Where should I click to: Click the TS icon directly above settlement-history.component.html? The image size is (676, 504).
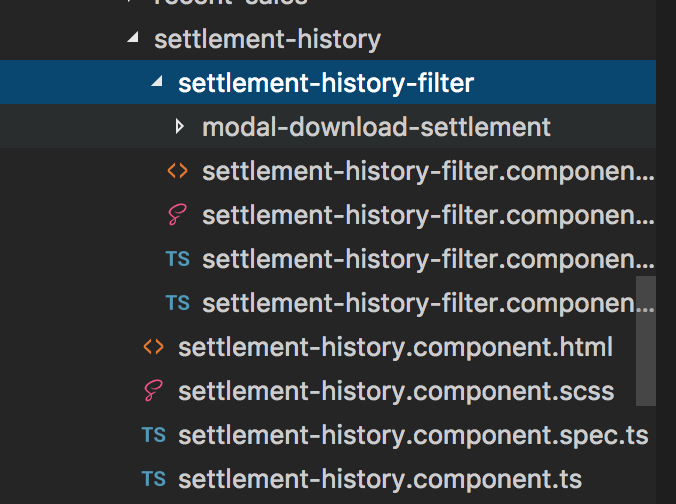pos(177,303)
